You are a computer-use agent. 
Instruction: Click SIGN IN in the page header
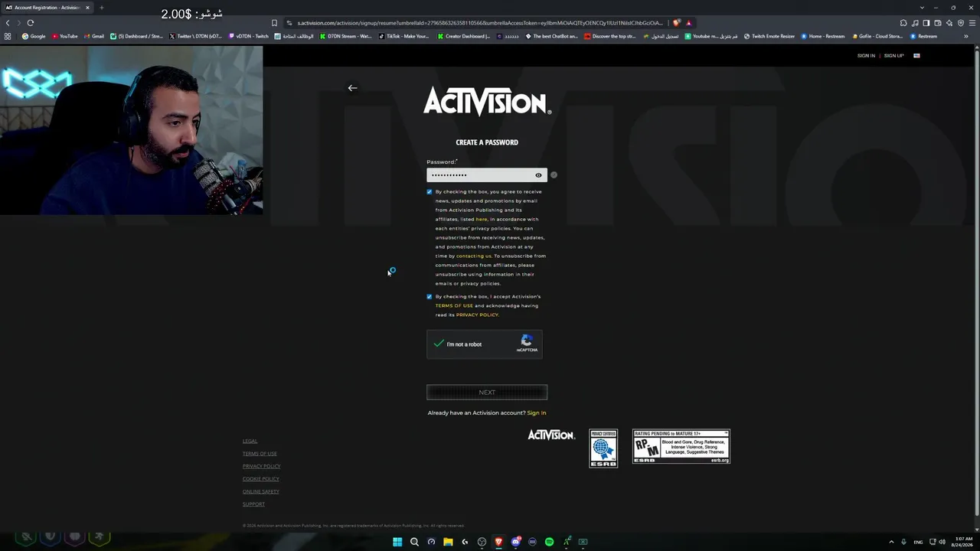point(866,56)
